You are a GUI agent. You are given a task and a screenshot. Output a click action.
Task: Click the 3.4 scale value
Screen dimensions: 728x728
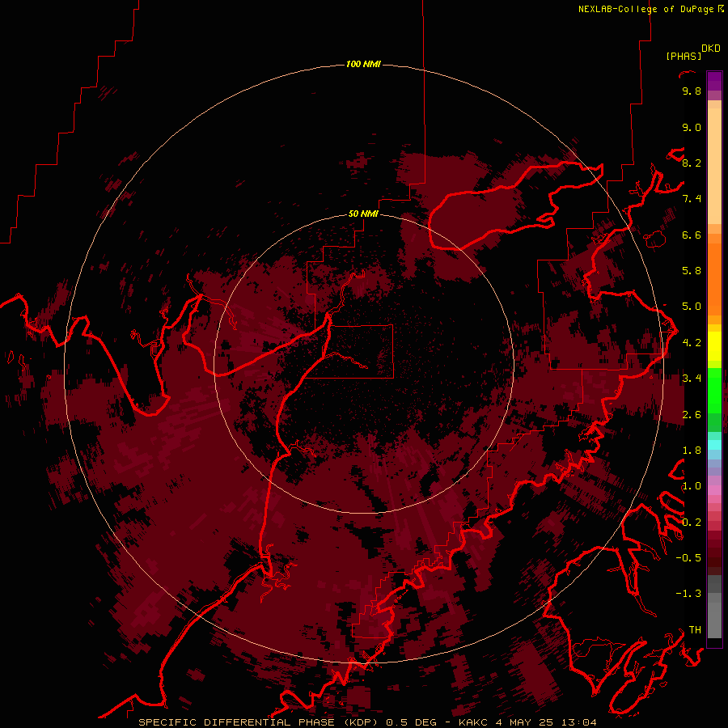(x=692, y=379)
